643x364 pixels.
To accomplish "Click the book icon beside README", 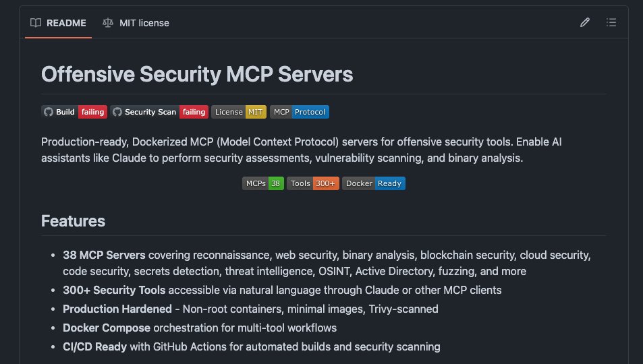I will point(36,23).
